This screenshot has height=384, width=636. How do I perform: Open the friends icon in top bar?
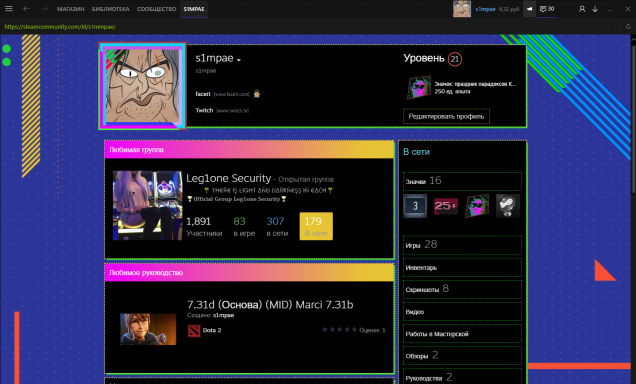pos(582,9)
